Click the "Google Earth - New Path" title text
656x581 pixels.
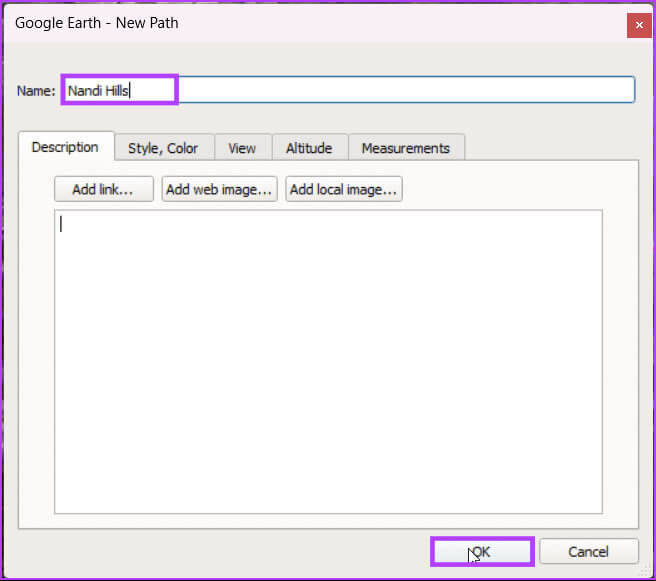pyautogui.click(x=97, y=23)
